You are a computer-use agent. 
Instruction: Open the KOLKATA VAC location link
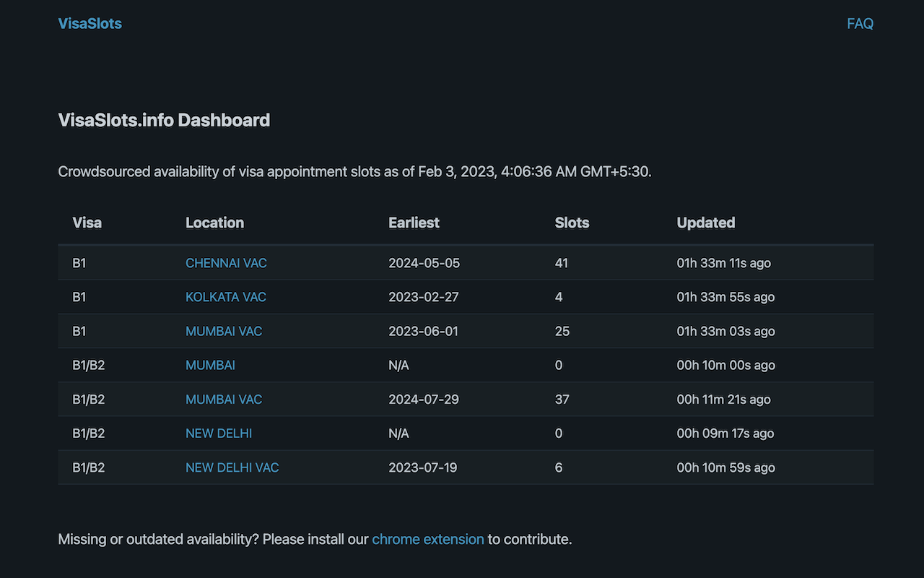point(226,297)
